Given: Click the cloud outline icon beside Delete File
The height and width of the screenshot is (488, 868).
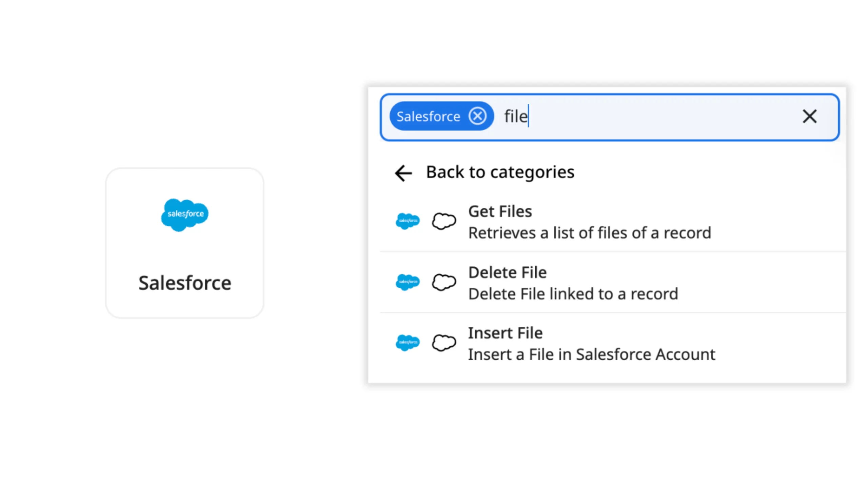Looking at the screenshot, I should click(444, 282).
